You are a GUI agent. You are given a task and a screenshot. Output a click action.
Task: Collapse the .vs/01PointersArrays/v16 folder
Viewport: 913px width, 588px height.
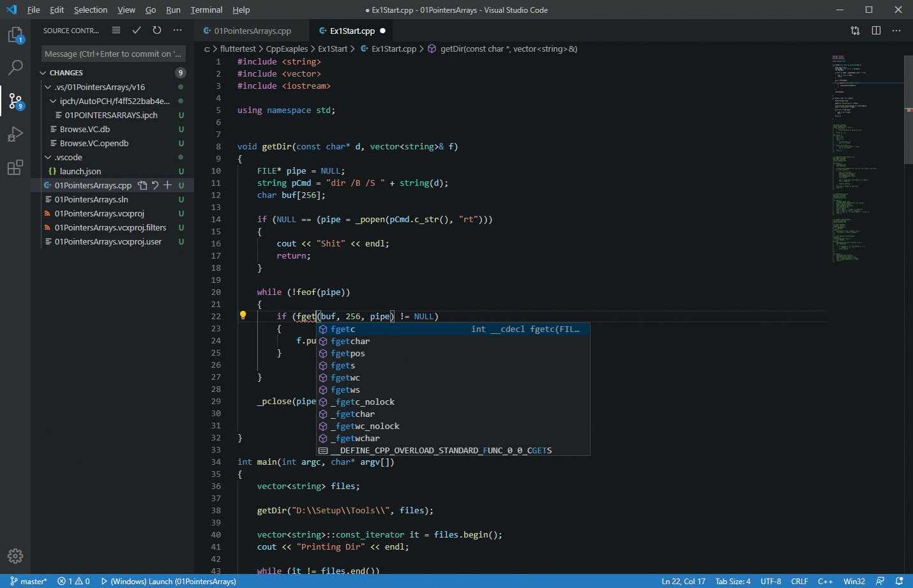[x=49, y=87]
